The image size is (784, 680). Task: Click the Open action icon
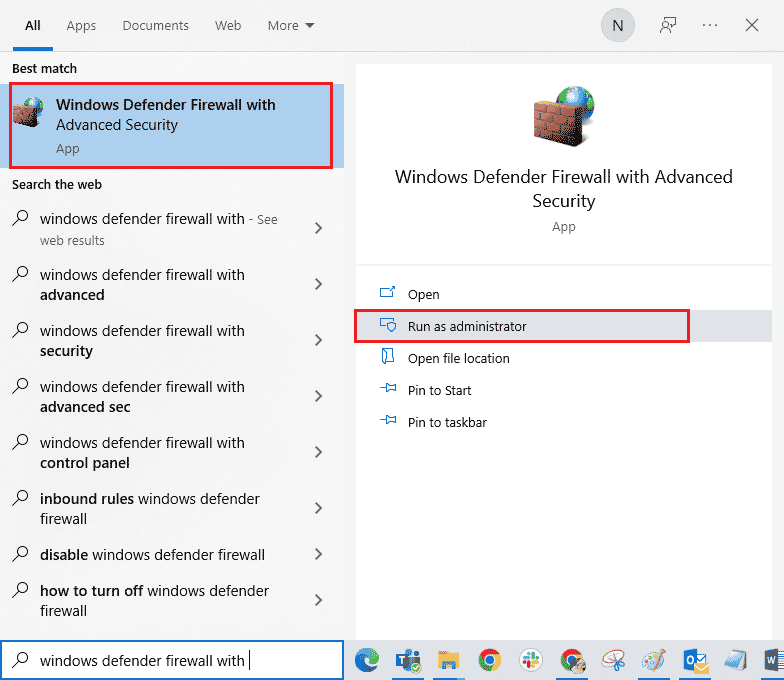coord(388,292)
